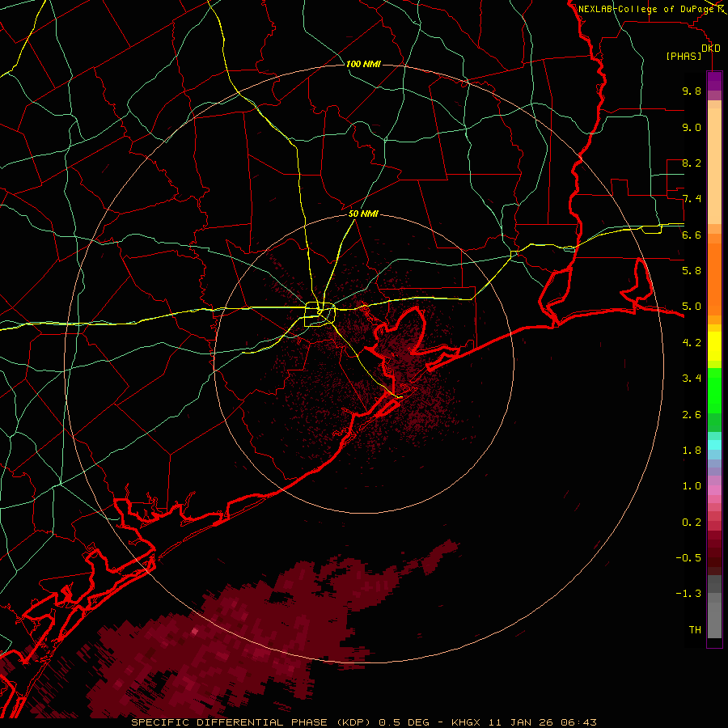
Task: Click the 5.0 scale value
Action: point(692,307)
